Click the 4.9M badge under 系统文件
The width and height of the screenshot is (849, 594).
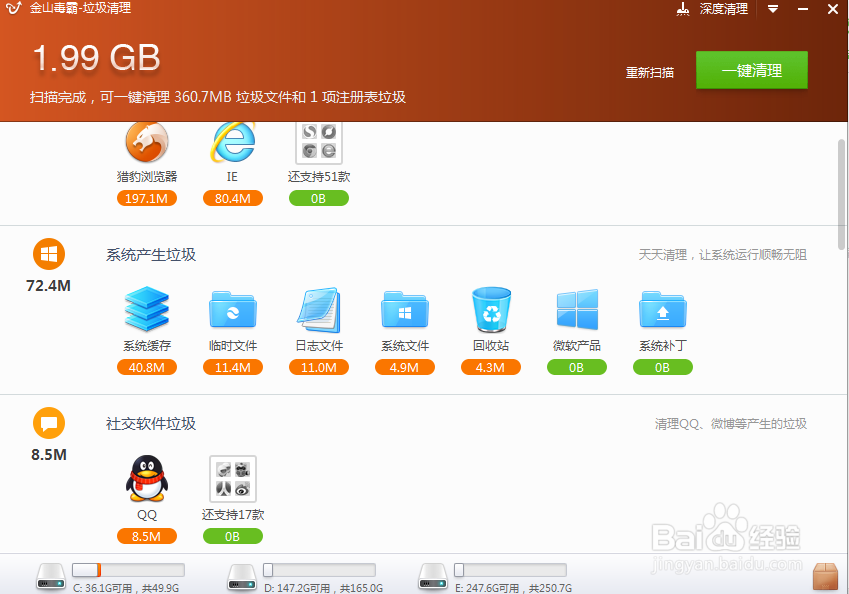tap(405, 367)
